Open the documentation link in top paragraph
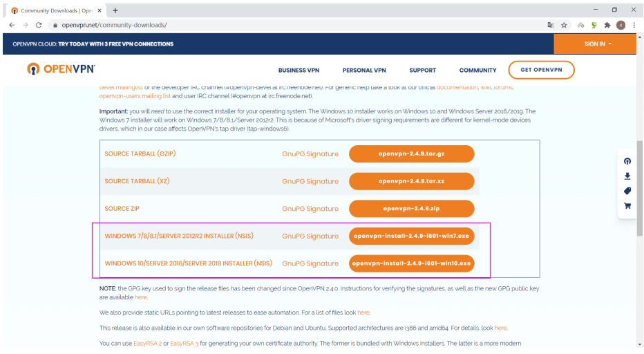644x354 pixels. (x=457, y=88)
